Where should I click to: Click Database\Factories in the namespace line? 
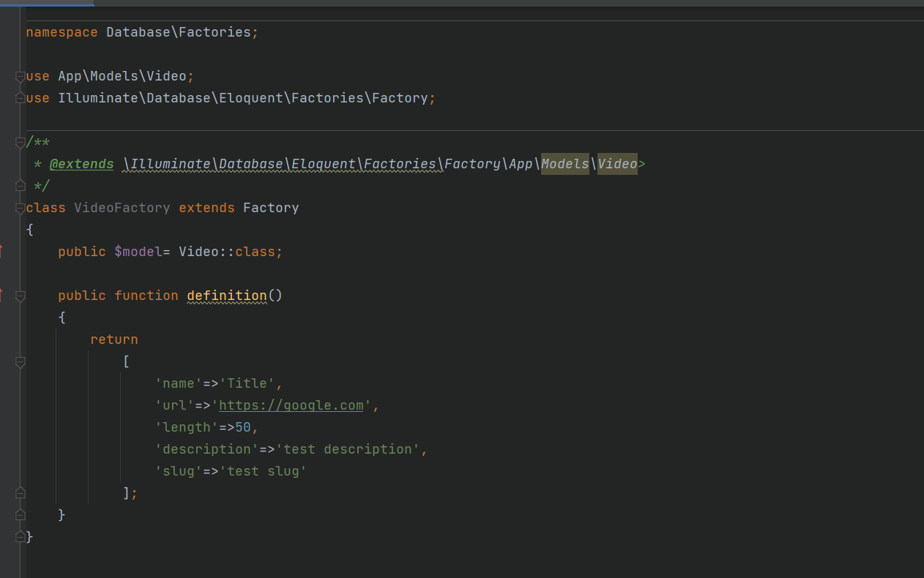click(179, 32)
